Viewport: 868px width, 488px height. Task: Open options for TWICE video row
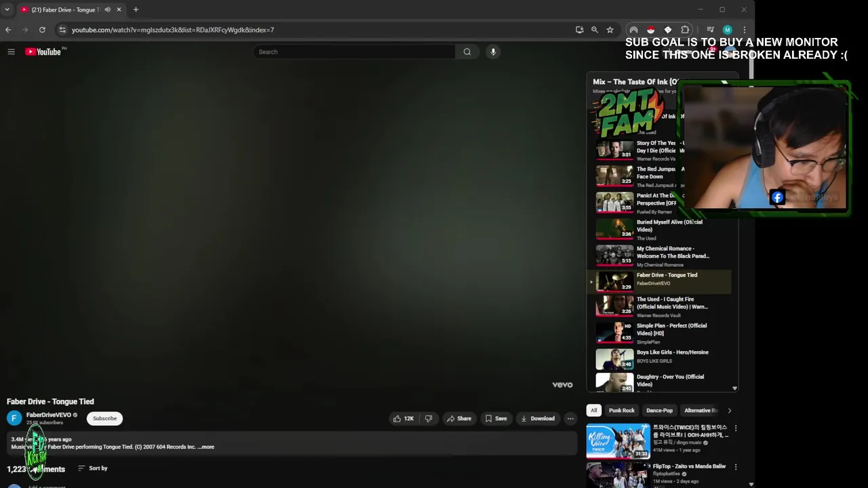coord(735,428)
